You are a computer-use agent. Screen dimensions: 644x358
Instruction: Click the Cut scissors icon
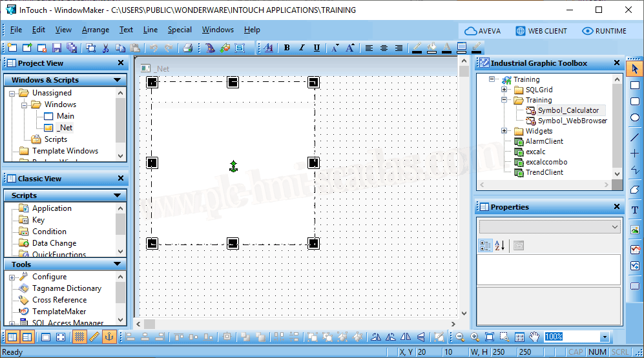pos(106,48)
